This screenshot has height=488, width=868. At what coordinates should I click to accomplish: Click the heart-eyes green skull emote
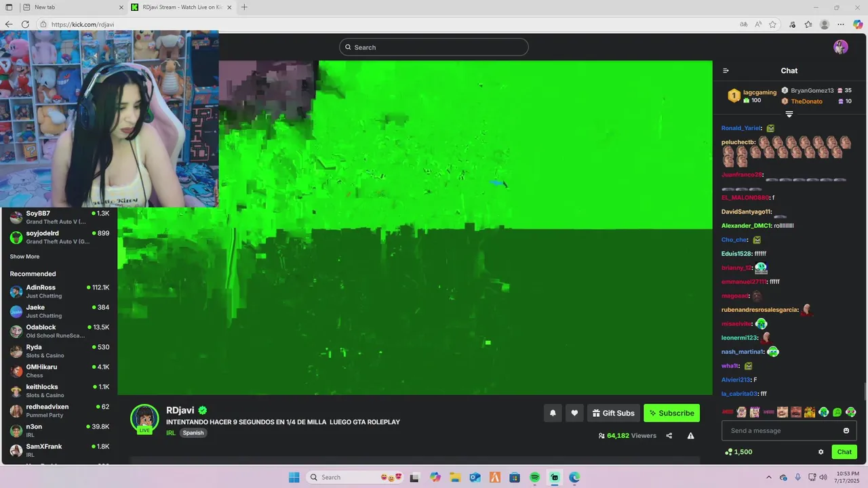pos(850,412)
